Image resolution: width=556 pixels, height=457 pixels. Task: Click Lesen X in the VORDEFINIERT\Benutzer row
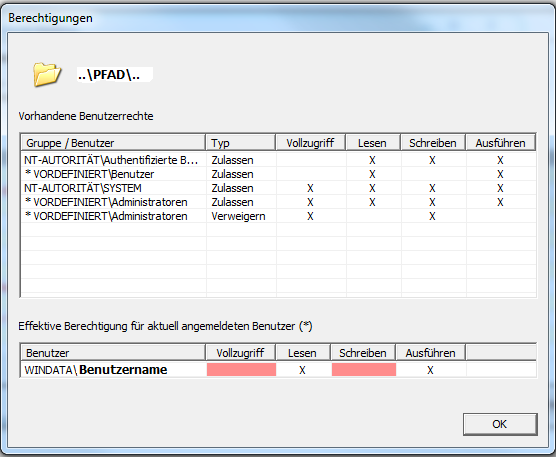372,174
